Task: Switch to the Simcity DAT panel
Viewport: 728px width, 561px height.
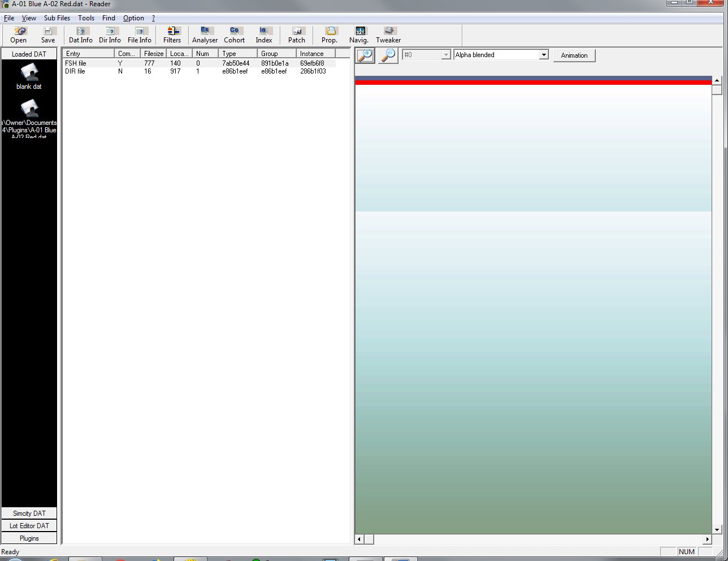Action: pyautogui.click(x=29, y=513)
